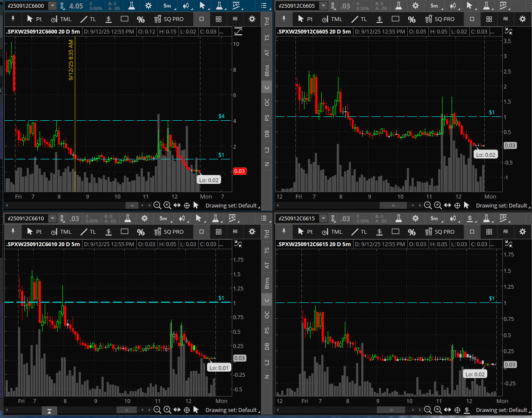Select the rectangle drawing tool in the C6605 chart
Viewport: 532px width, 418px height.
(x=395, y=19)
